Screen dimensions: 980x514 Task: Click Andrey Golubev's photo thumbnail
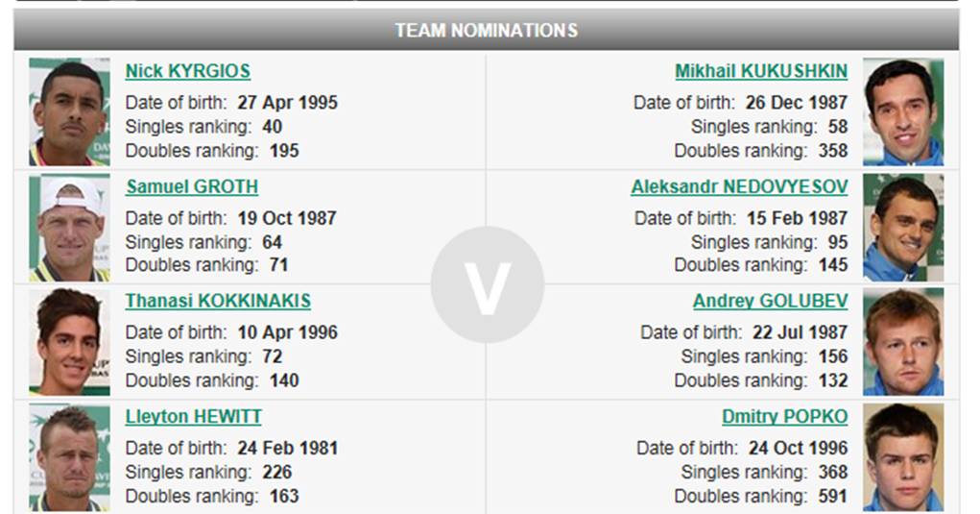pos(902,341)
